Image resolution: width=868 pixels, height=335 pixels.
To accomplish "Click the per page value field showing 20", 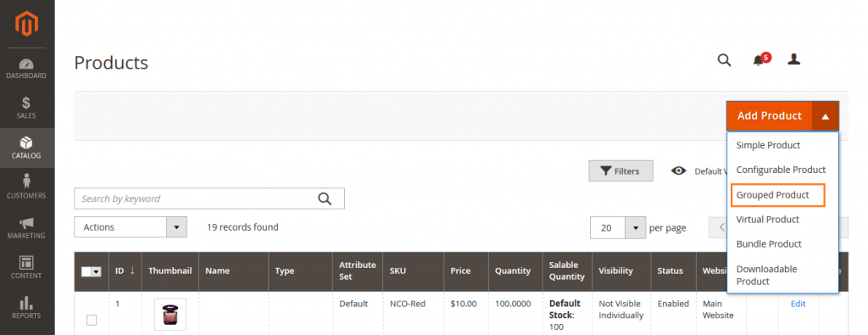I will tap(608, 227).
